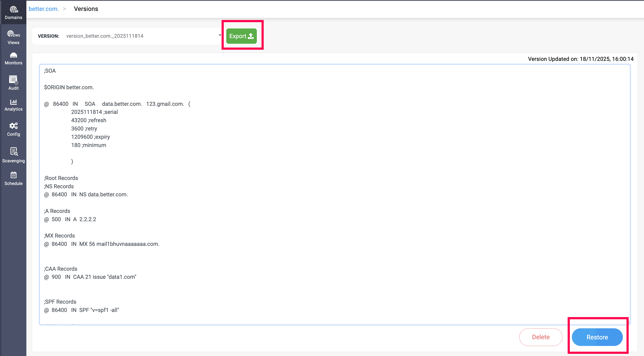
Task: Click the Restore button
Action: 597,337
